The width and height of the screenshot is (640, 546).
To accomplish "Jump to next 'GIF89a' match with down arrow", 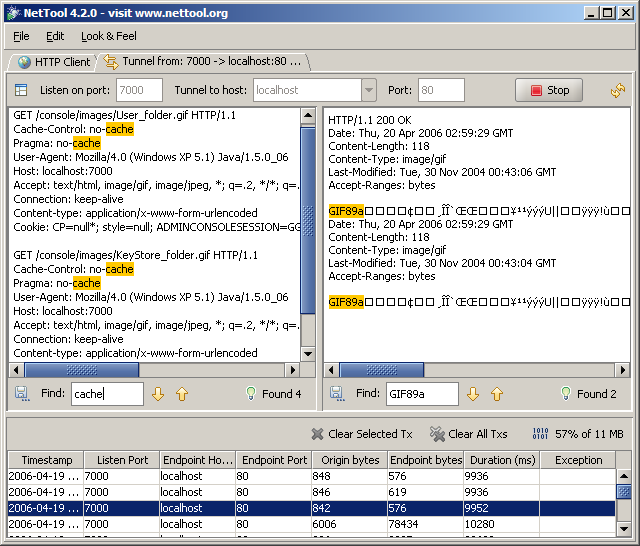I will pos(473,394).
